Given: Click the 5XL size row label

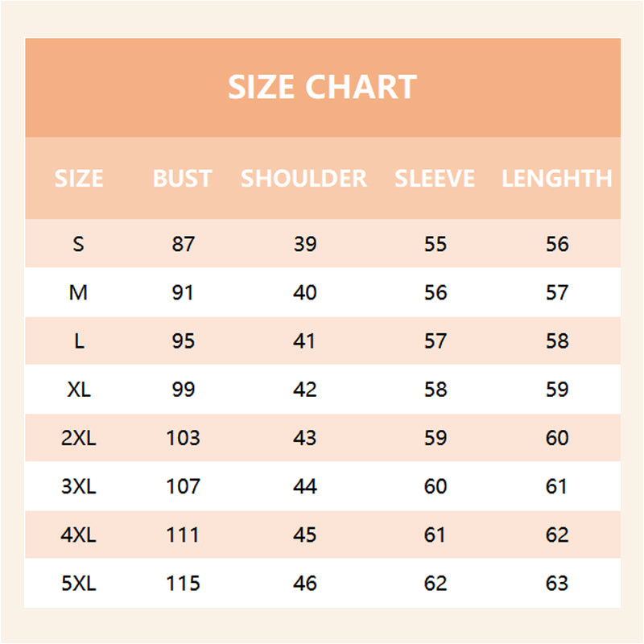Looking at the screenshot, I should coord(79,583).
